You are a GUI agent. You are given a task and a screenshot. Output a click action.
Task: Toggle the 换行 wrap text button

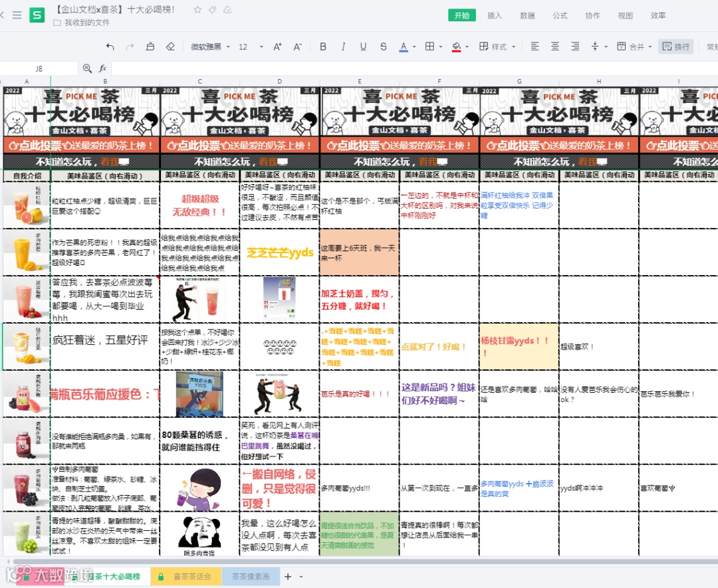pos(676,47)
